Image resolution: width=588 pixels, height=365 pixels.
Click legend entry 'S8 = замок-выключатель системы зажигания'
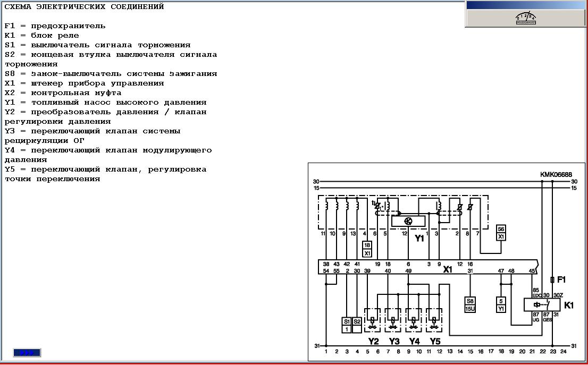pyautogui.click(x=111, y=74)
